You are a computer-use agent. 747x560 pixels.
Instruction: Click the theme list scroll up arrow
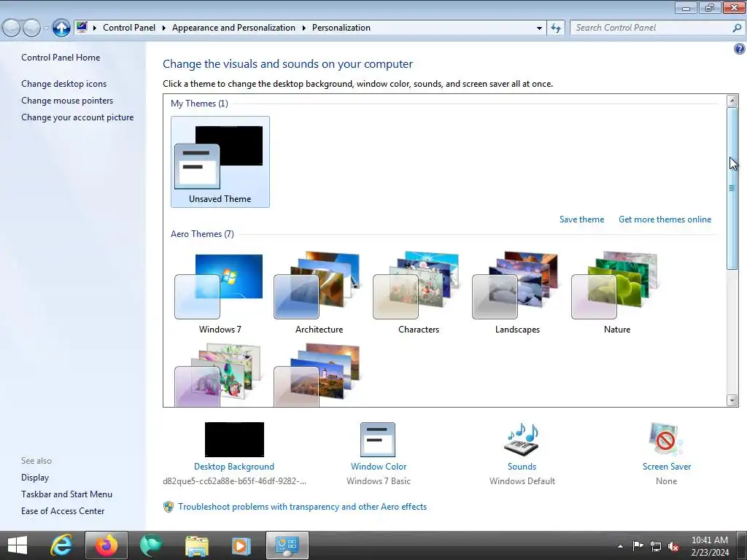pos(732,101)
